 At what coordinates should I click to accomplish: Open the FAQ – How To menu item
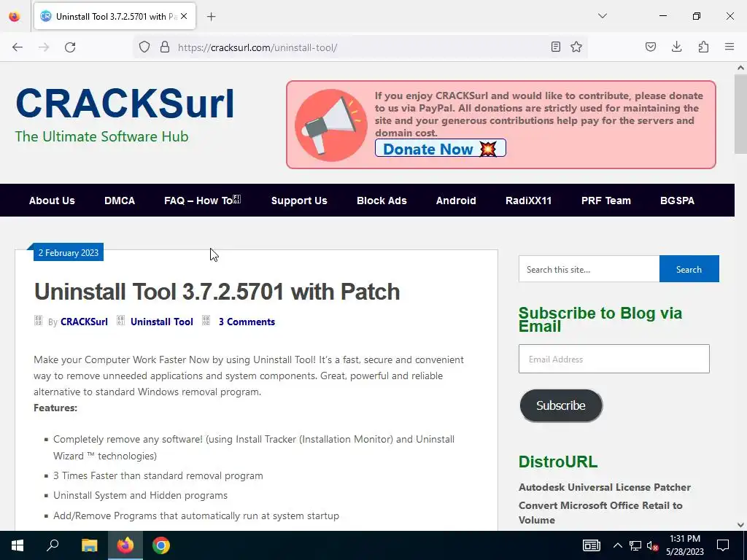203,201
